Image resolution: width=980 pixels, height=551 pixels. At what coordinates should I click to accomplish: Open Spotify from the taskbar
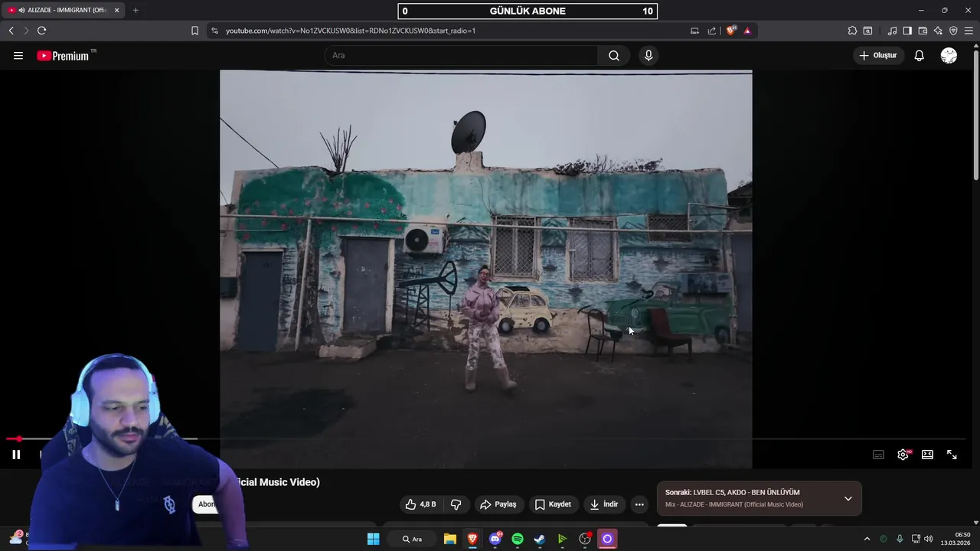coord(518,539)
